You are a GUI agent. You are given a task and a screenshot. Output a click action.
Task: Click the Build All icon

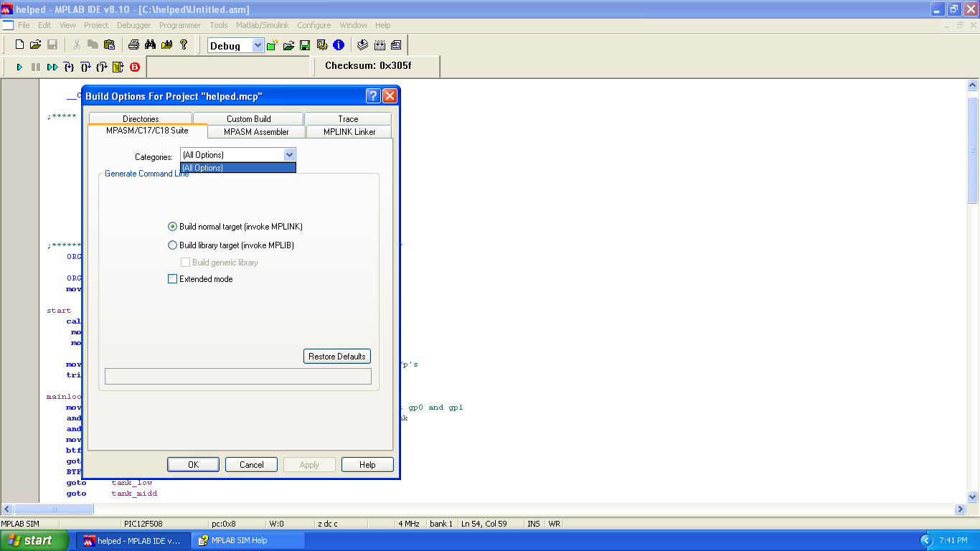tap(380, 45)
